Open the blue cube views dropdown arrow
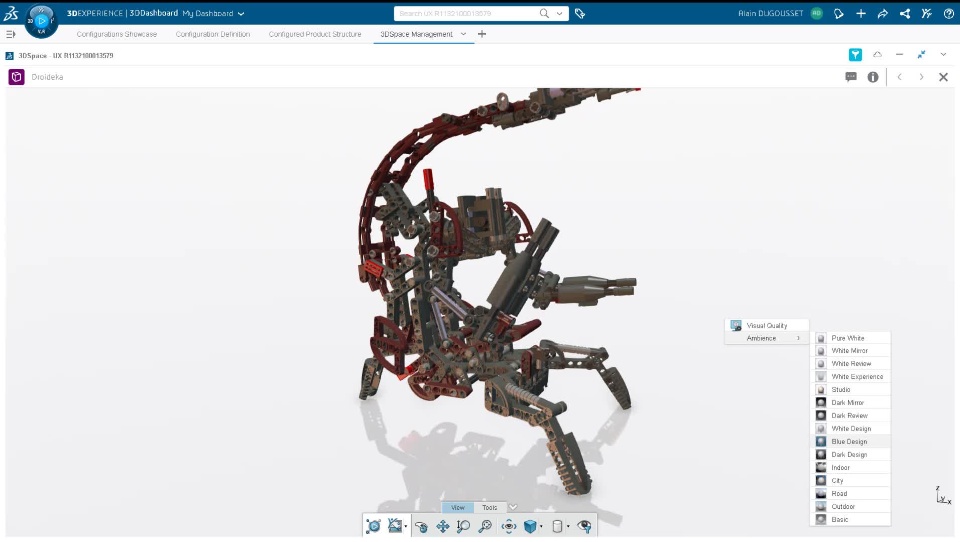This screenshot has width=960, height=542. point(541,527)
